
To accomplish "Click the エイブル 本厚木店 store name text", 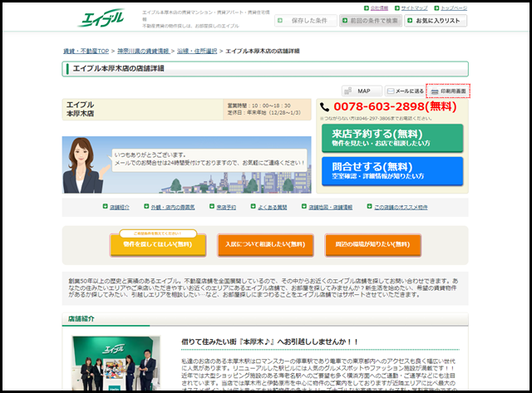I will tap(80, 109).
